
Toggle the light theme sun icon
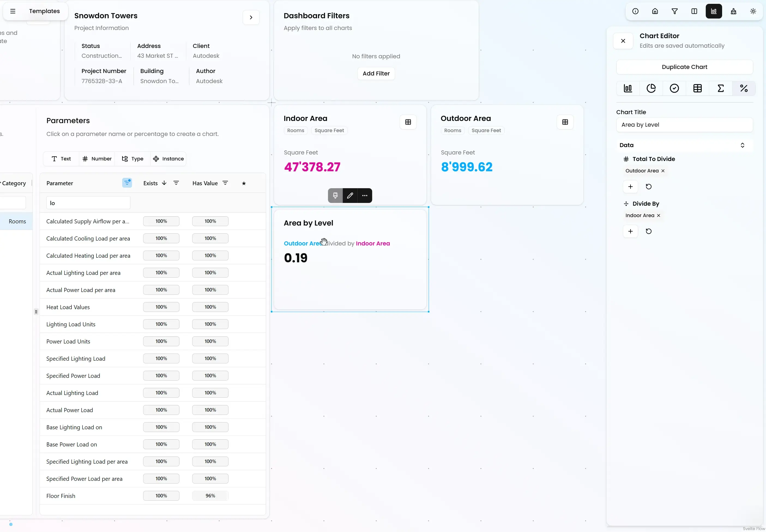[753, 11]
